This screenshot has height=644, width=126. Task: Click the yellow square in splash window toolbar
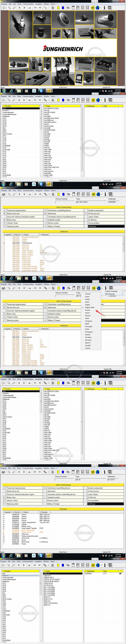58,8
